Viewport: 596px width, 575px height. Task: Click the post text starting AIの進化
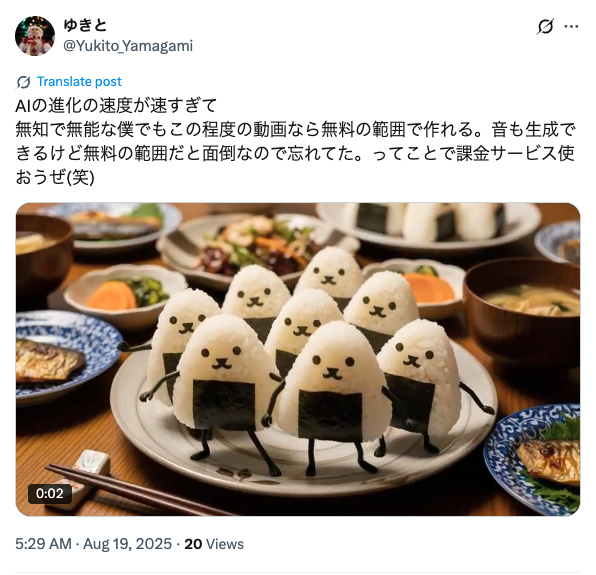click(295, 141)
